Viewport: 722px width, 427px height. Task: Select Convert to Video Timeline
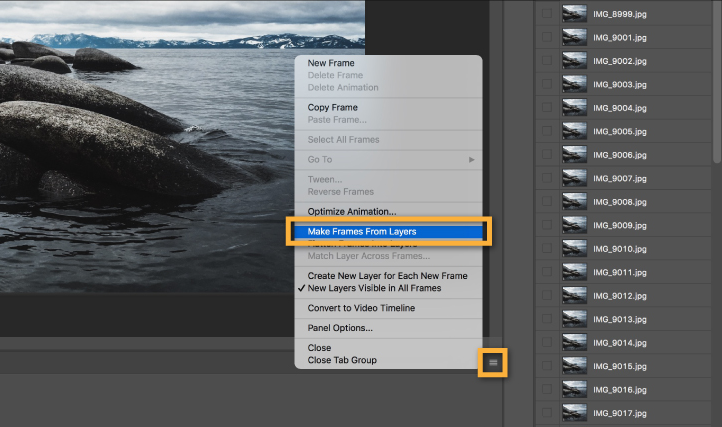click(361, 308)
